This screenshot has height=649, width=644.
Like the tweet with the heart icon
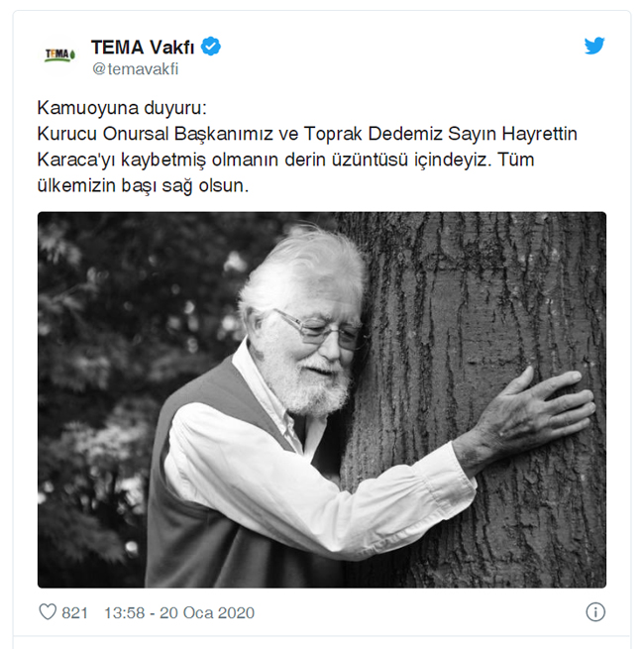(48, 611)
